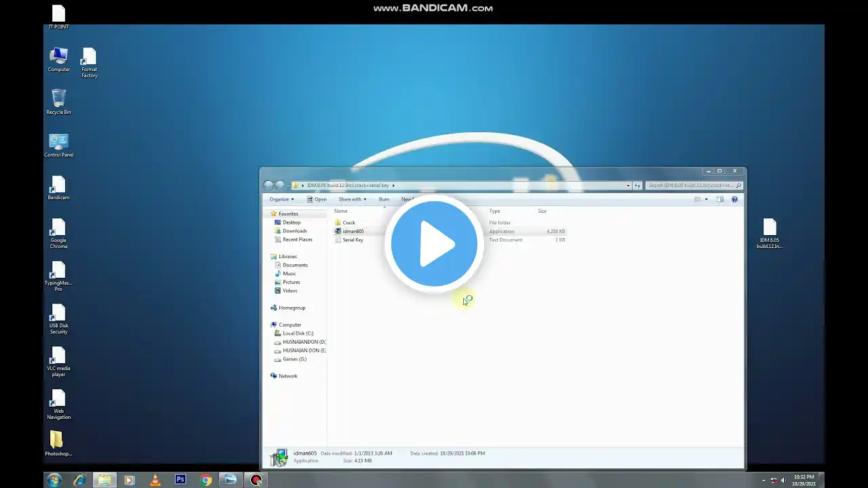Click the volume icon in system tray

tap(784, 481)
